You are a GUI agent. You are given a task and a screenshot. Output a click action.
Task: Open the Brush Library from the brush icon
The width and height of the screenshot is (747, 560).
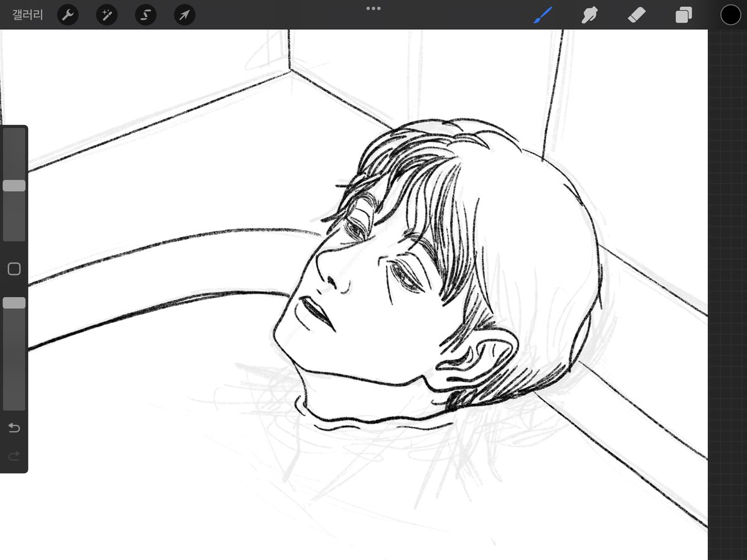point(542,14)
